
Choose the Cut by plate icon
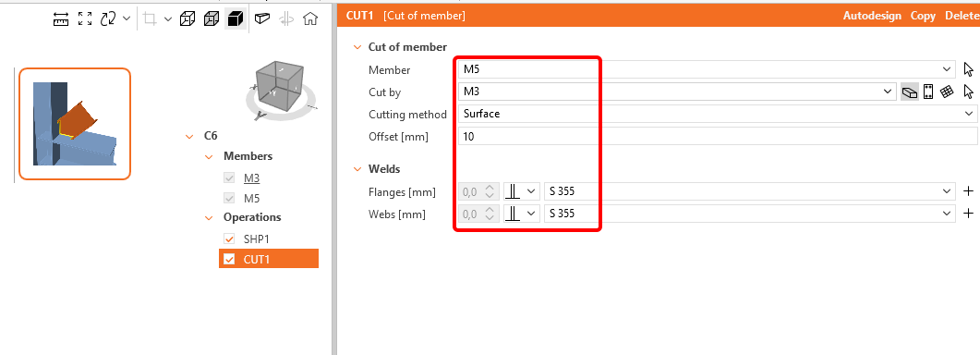928,92
